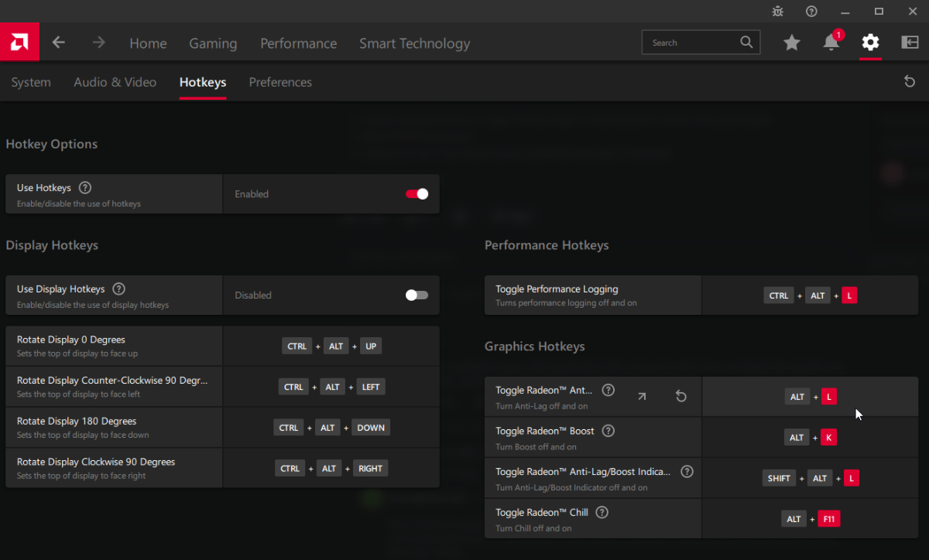
Task: Change the Rotate Display 180 Degrees hotkey
Action: [331, 428]
